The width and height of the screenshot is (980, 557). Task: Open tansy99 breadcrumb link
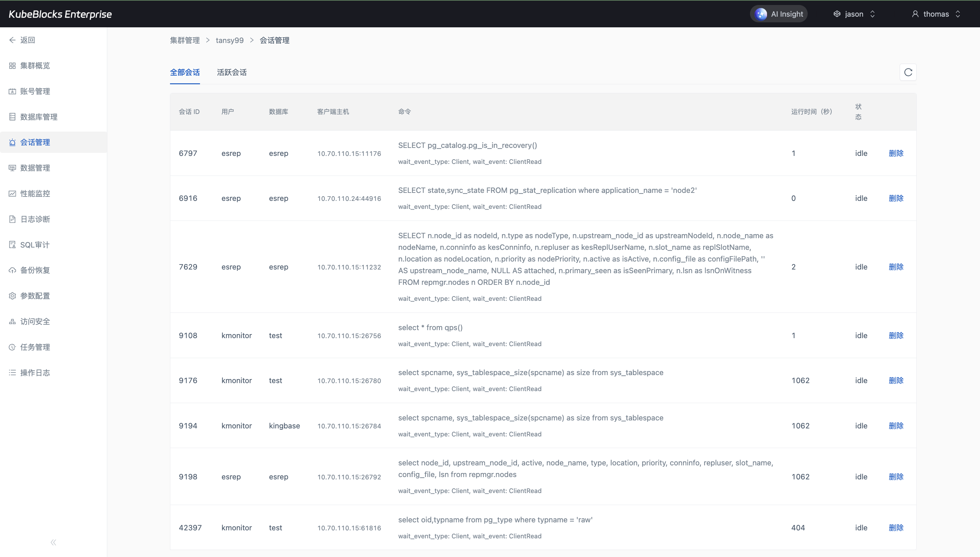coord(230,41)
